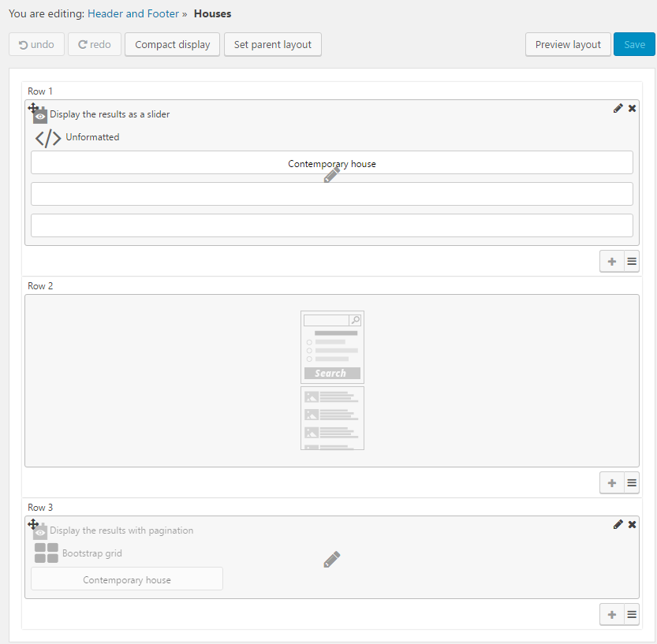Image resolution: width=657 pixels, height=644 pixels.
Task: Delete the Row 3 cell with X icon
Action: tap(632, 525)
